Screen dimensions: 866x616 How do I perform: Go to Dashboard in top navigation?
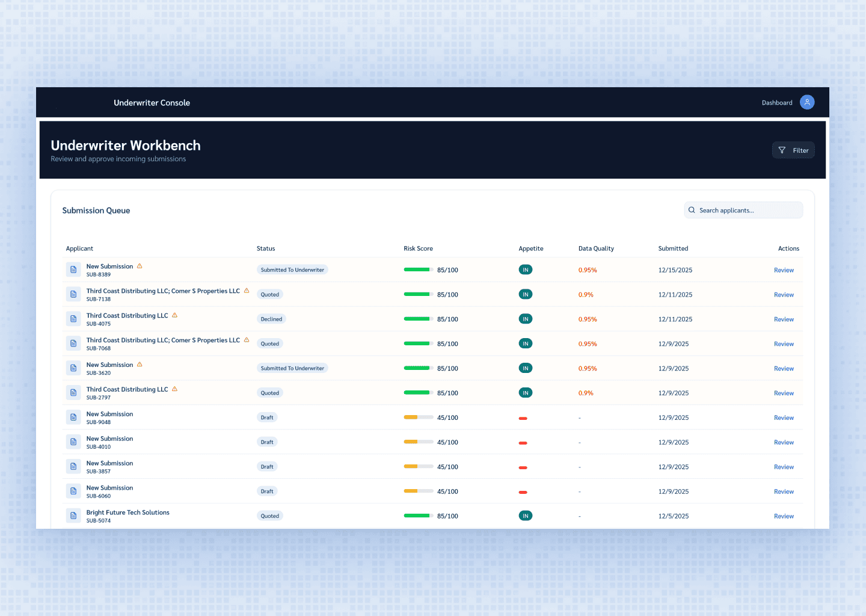tap(776, 103)
